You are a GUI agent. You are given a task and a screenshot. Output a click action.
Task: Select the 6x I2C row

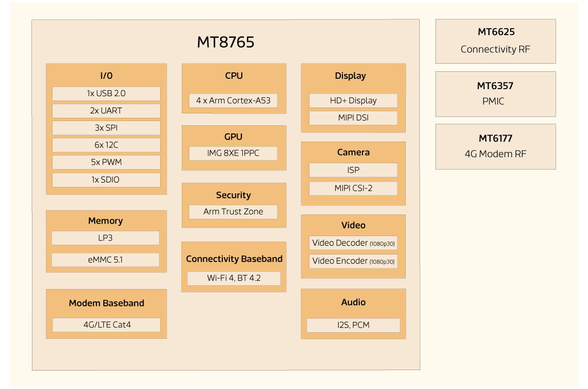pos(105,145)
